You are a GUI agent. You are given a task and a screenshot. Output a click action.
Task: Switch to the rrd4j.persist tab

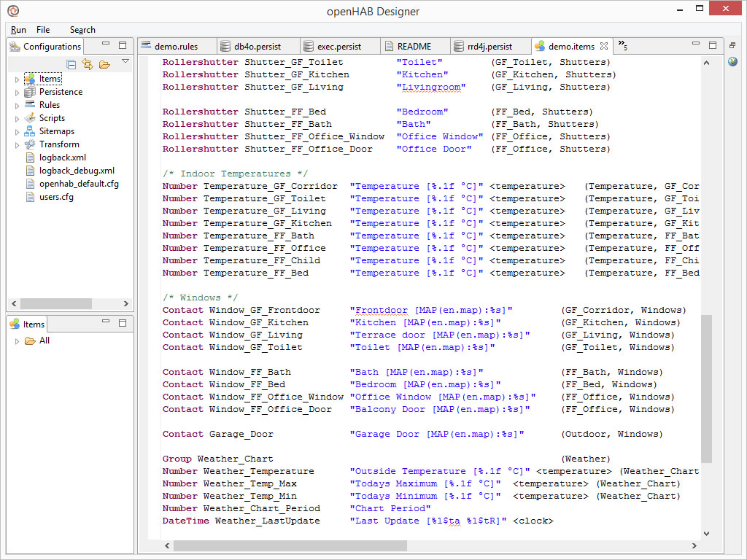tap(489, 46)
